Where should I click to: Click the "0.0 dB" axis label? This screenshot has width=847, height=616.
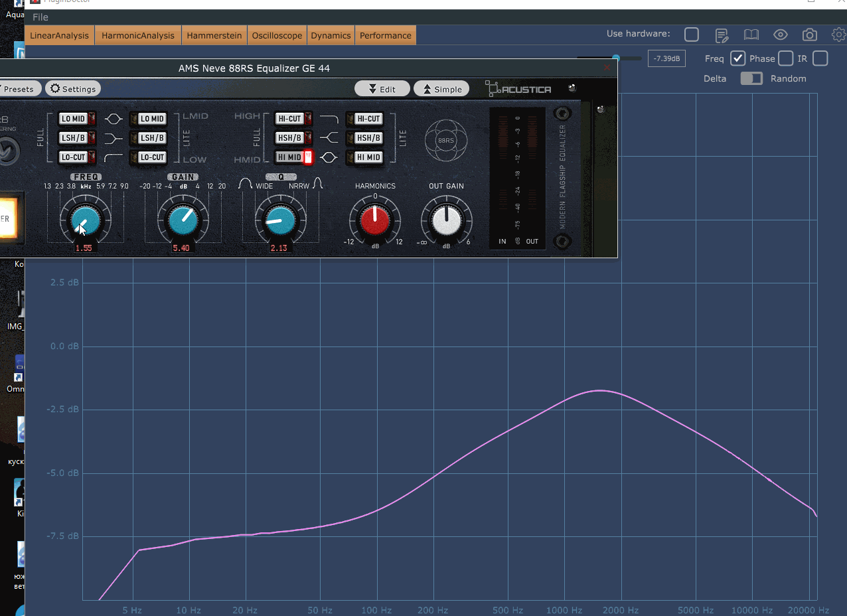(x=64, y=346)
